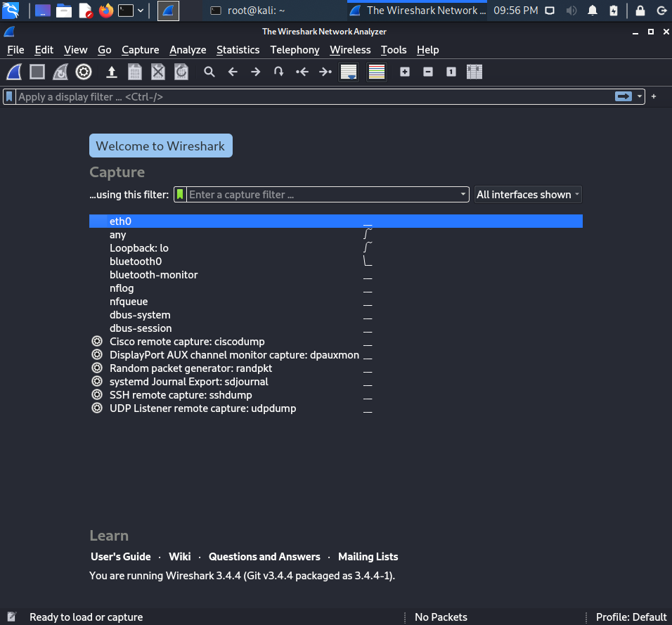Open capture options gear icon

84,72
